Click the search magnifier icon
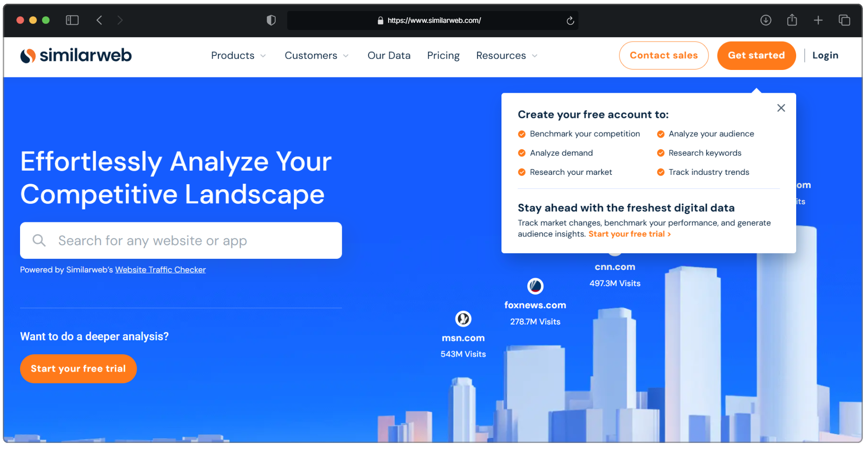868x449 pixels. (x=39, y=241)
